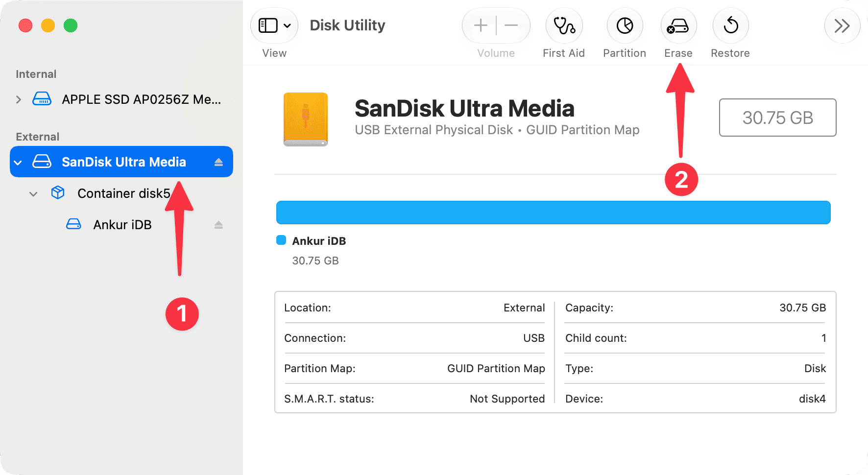The height and width of the screenshot is (475, 868).
Task: Select SanDisk Ultra Media in sidebar
Action: click(x=121, y=162)
